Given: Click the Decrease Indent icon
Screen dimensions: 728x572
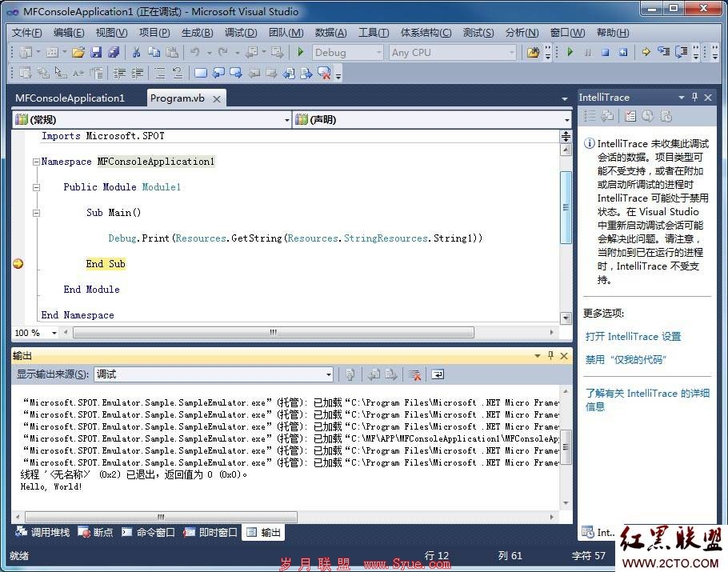Looking at the screenshot, I should 119,73.
